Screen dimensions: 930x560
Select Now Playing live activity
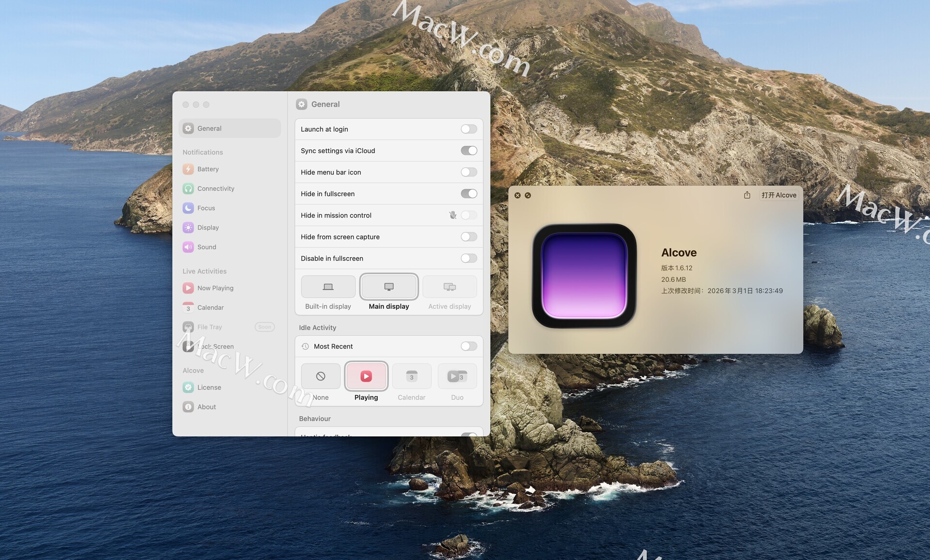215,288
